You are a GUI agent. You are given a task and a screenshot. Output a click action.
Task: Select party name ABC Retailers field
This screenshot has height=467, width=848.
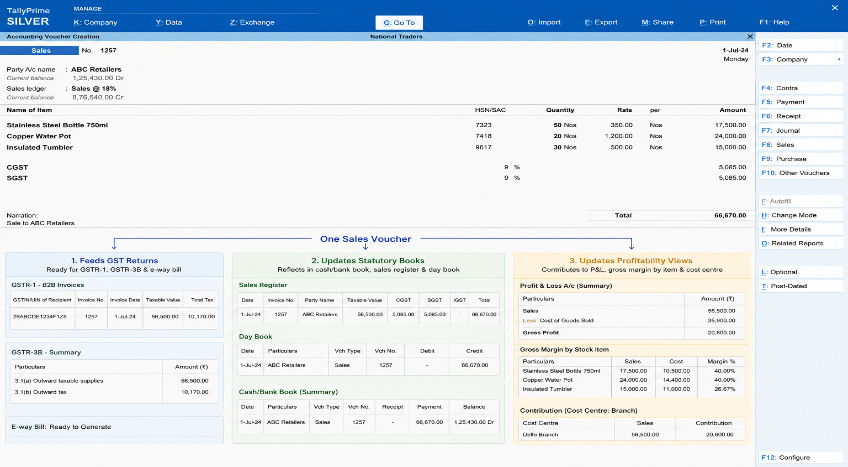pyautogui.click(x=96, y=69)
